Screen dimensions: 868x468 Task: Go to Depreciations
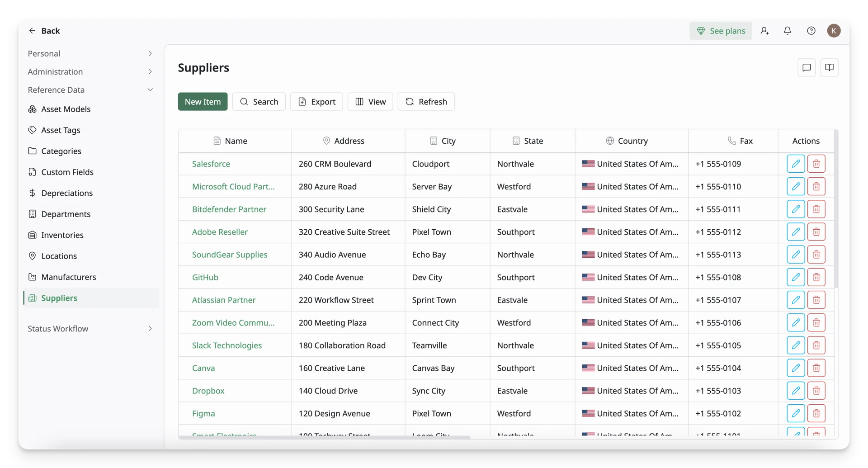click(90, 193)
